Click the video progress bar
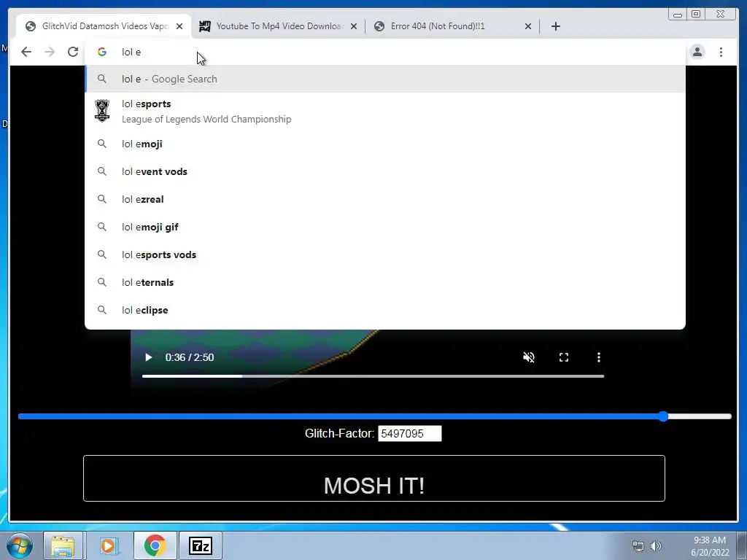747x560 pixels. pyautogui.click(x=373, y=376)
